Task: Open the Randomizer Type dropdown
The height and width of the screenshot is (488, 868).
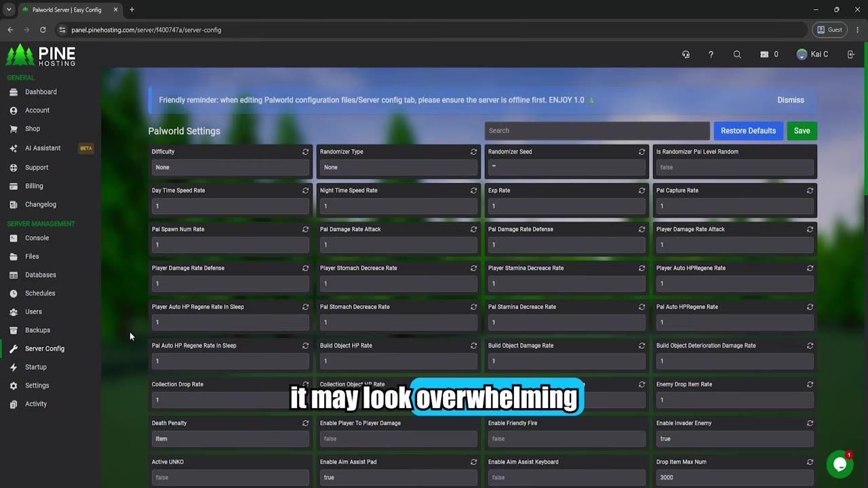Action: click(x=399, y=167)
